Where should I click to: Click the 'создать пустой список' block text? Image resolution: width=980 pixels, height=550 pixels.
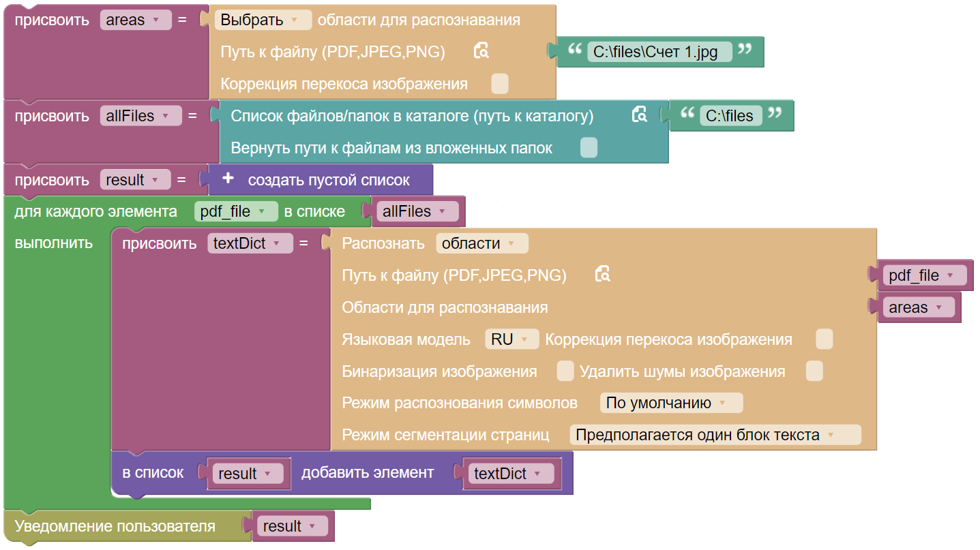[x=329, y=180]
